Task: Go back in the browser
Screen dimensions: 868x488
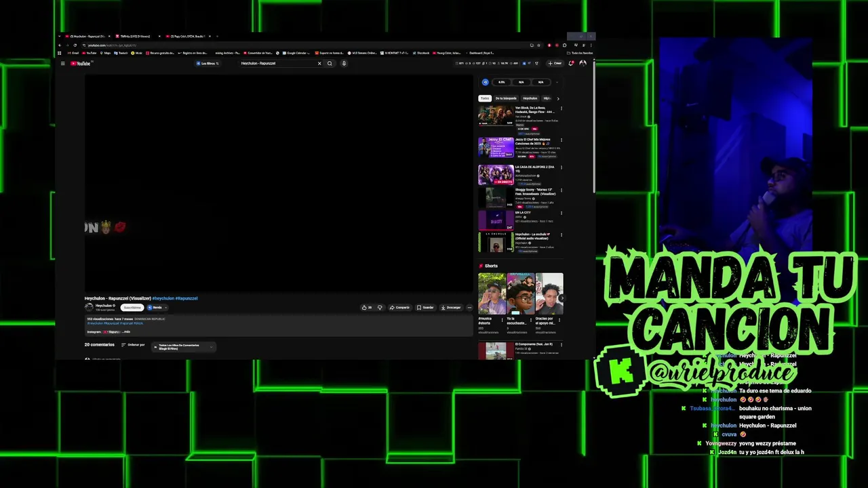Action: 60,45
